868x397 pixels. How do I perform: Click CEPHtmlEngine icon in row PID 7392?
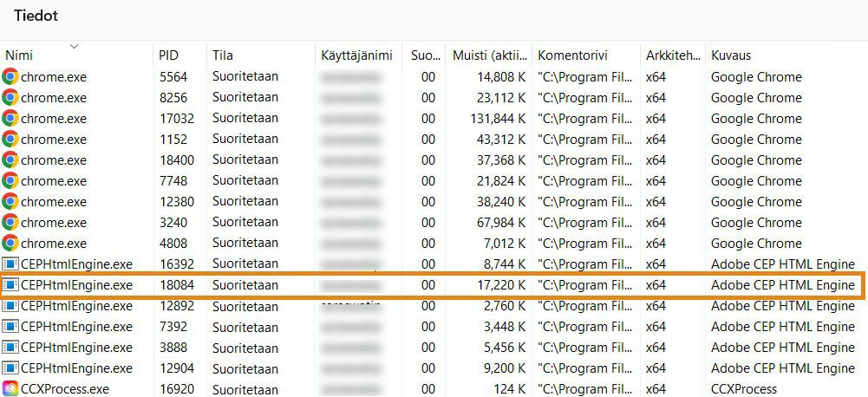[10, 327]
